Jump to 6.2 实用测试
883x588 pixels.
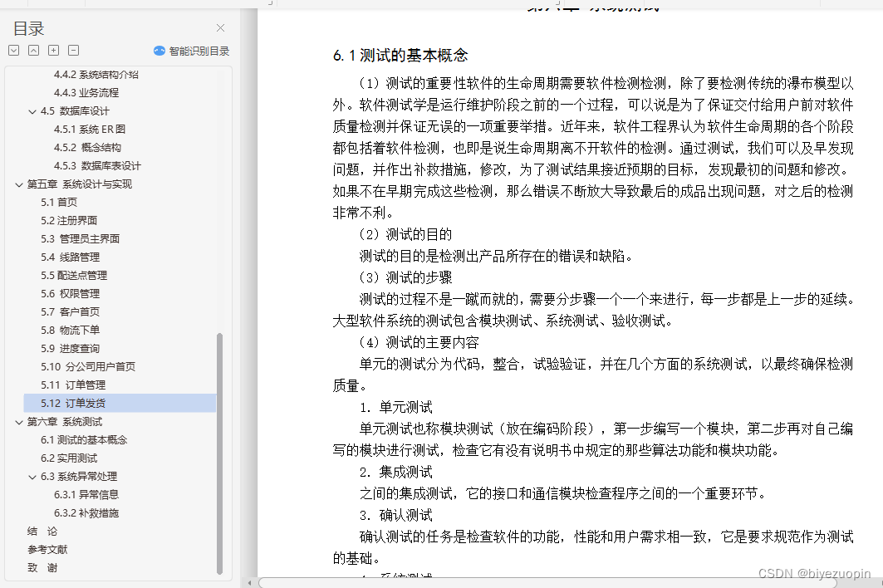coord(69,458)
